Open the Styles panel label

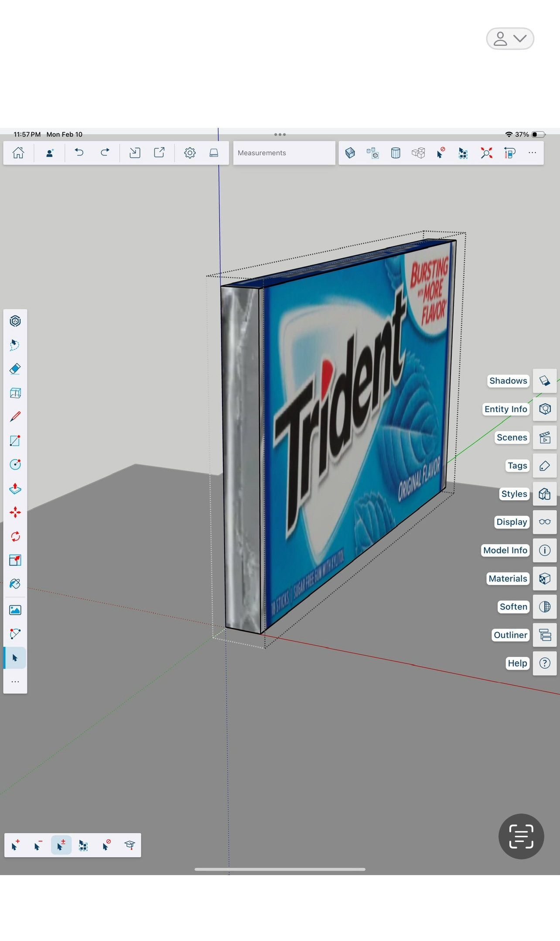pos(514,494)
